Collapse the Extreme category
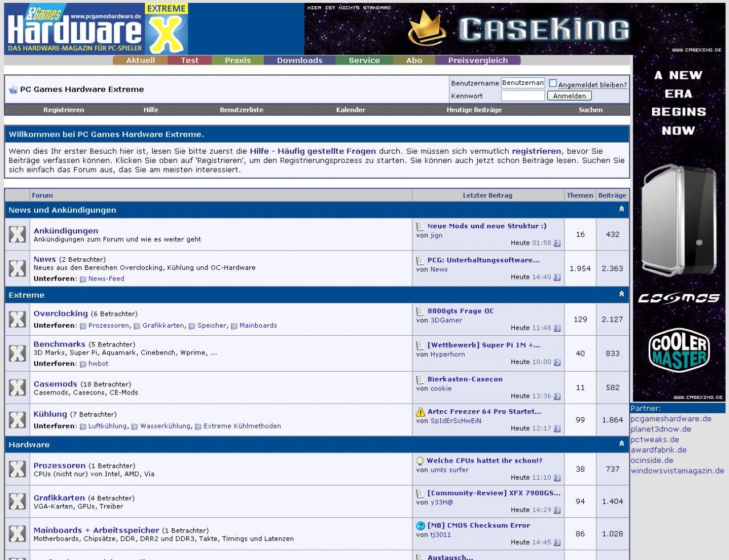This screenshot has width=729, height=560. (621, 294)
